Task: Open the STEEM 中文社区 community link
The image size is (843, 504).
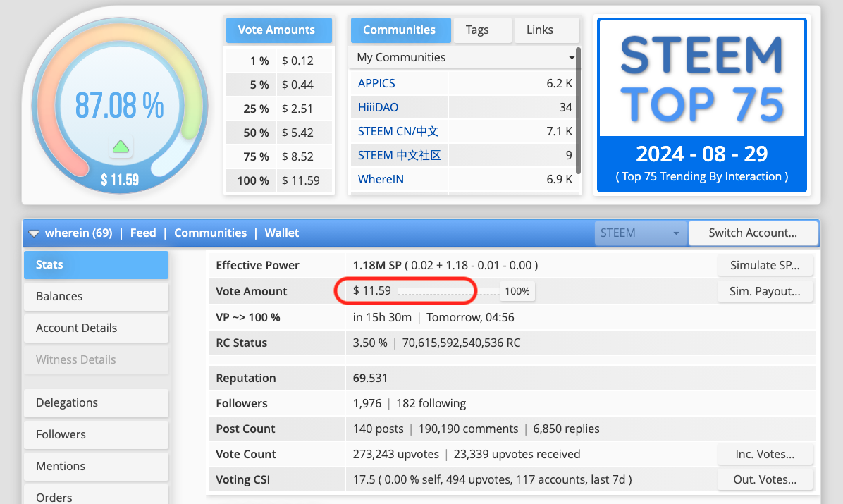Action: coord(399,156)
